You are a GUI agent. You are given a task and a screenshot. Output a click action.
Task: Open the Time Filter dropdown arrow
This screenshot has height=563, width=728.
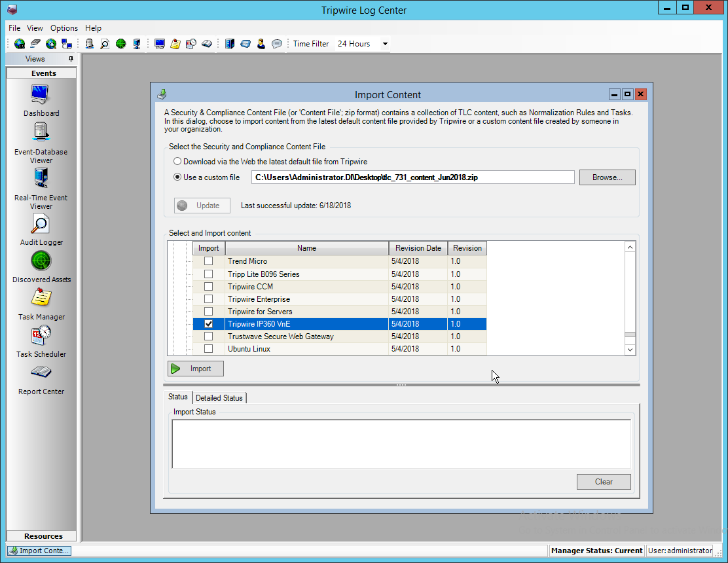click(385, 44)
